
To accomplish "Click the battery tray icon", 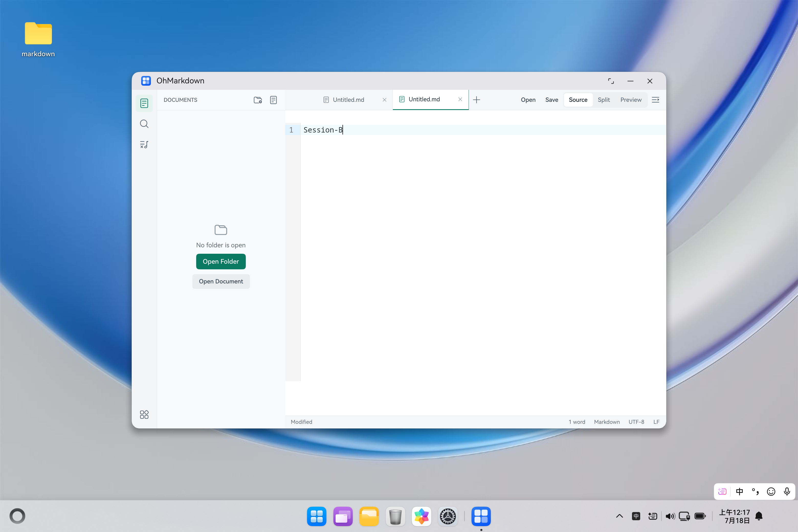I will [700, 516].
